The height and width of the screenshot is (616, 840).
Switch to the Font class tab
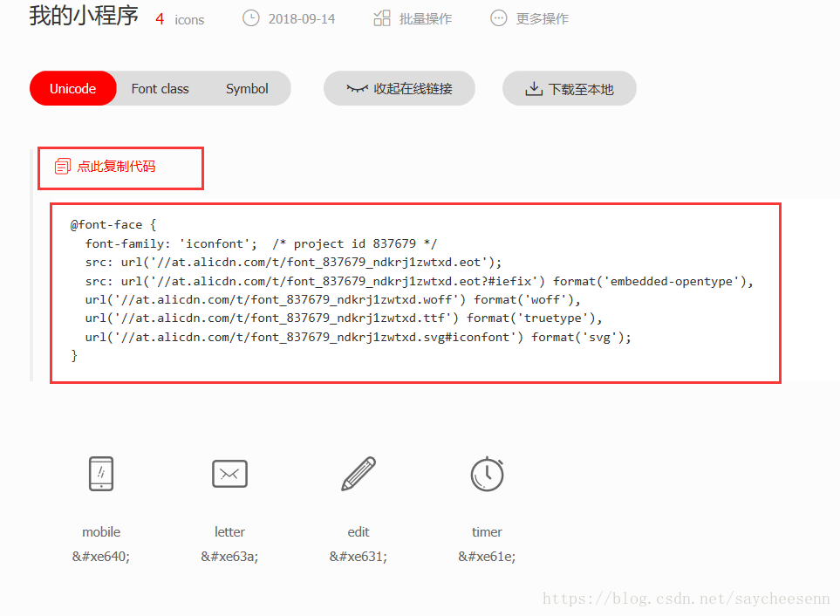[x=160, y=88]
